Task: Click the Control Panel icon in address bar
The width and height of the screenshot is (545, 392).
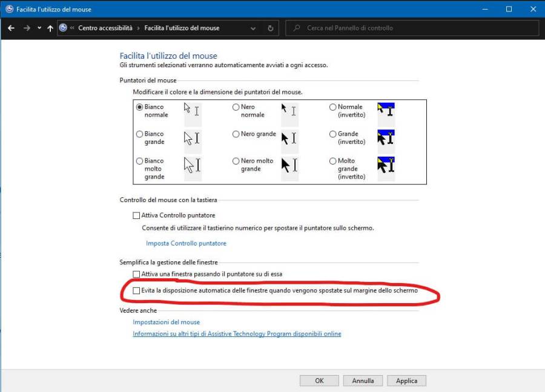Action: tap(64, 28)
